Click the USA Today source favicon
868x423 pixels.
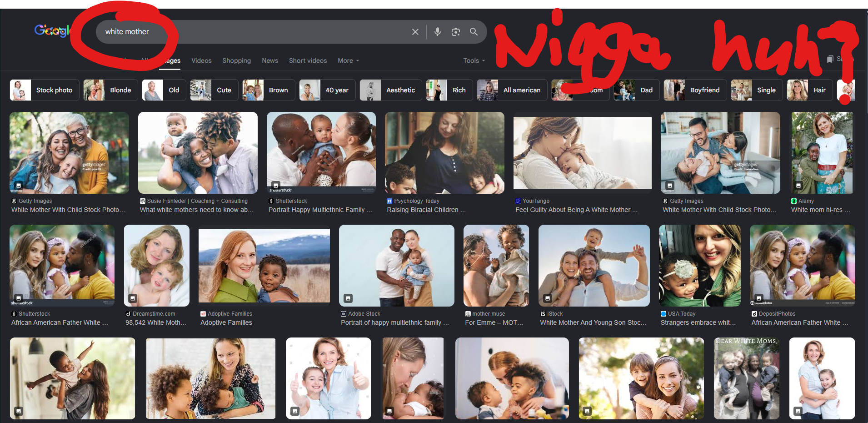click(x=663, y=314)
